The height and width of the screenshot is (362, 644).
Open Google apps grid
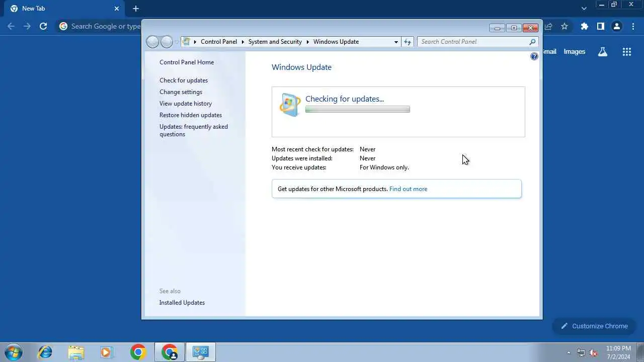[626, 51]
